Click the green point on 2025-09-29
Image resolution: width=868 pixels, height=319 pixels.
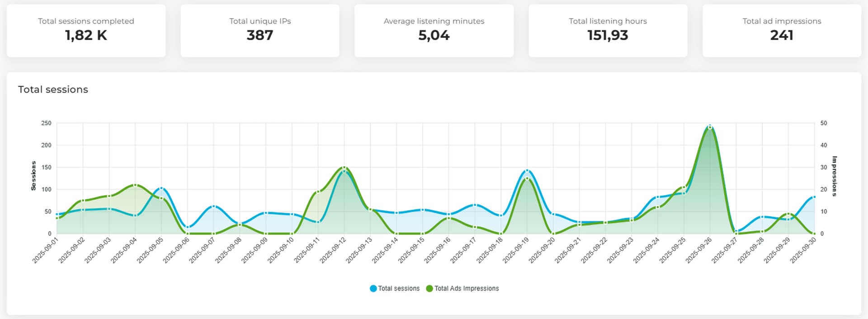point(788,214)
